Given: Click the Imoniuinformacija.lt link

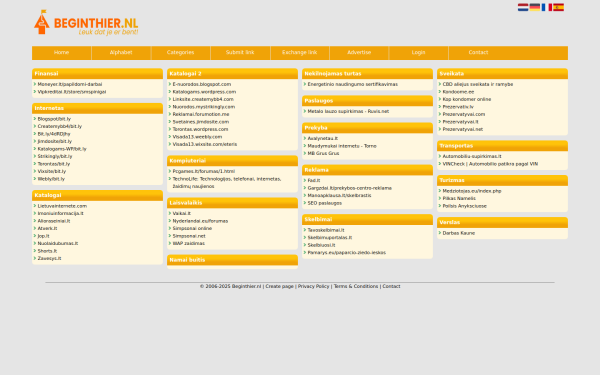Looking at the screenshot, I should [x=60, y=214].
